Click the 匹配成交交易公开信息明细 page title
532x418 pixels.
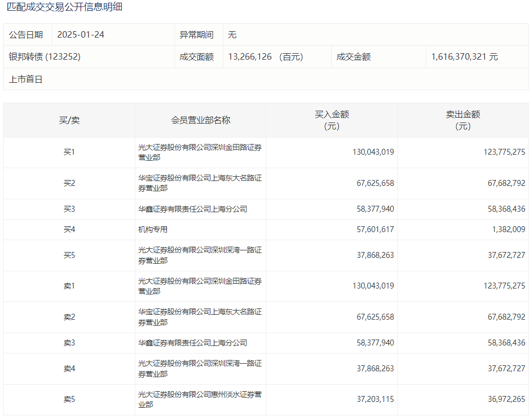[x=64, y=8]
